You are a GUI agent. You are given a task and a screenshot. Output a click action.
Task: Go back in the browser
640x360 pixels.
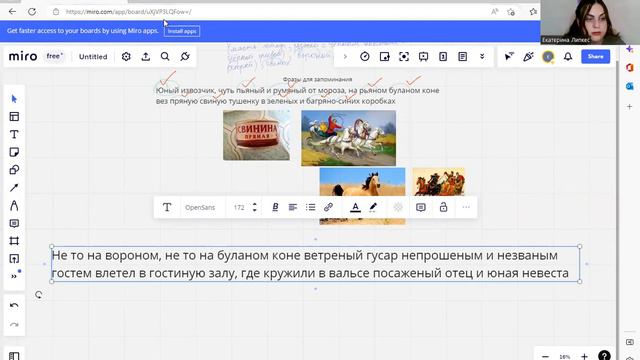[12, 12]
